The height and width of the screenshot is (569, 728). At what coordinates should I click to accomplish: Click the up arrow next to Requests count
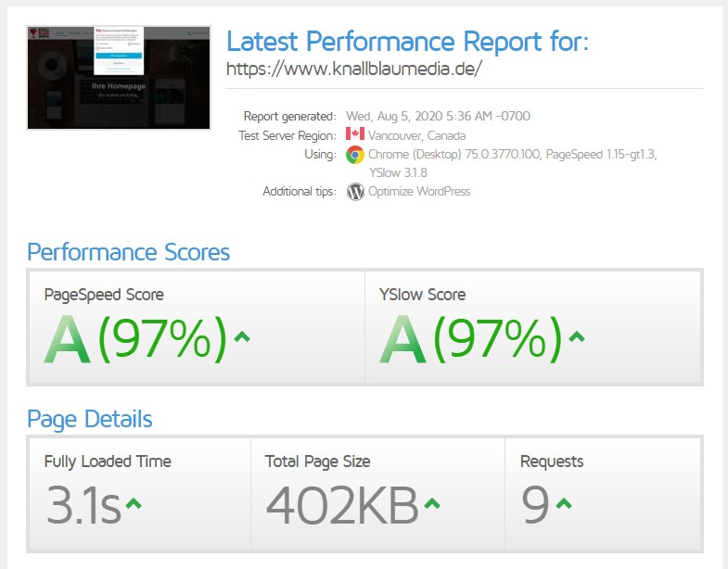(564, 503)
